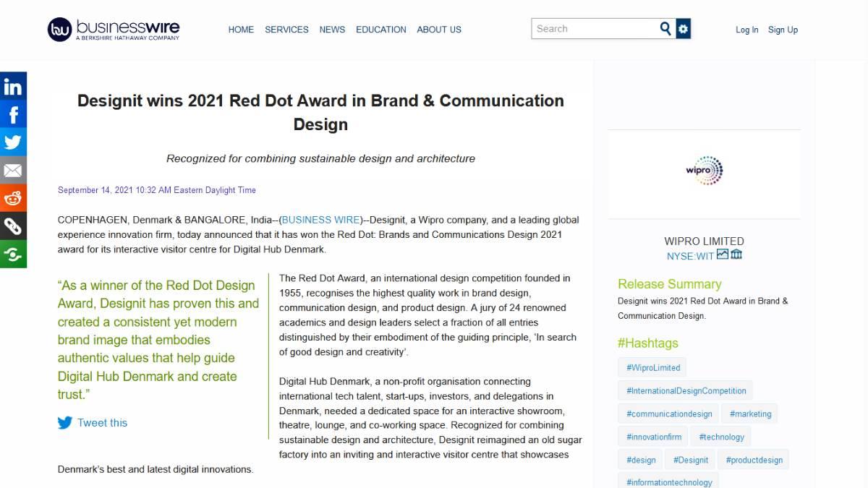Click the subtitle about sustainable design

click(x=320, y=158)
